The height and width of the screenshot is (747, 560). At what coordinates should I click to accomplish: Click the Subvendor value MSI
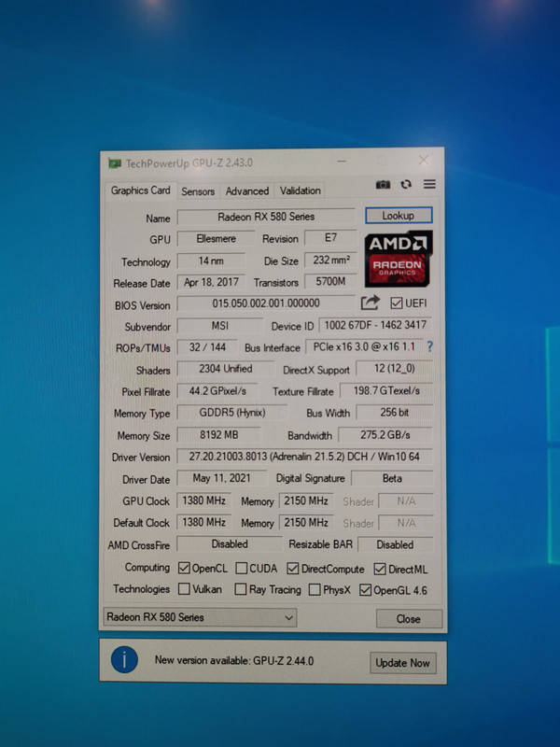[x=220, y=325]
